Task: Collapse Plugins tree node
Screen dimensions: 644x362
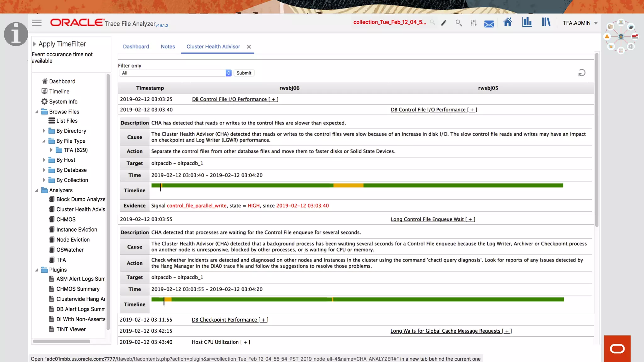Action: coord(37,270)
